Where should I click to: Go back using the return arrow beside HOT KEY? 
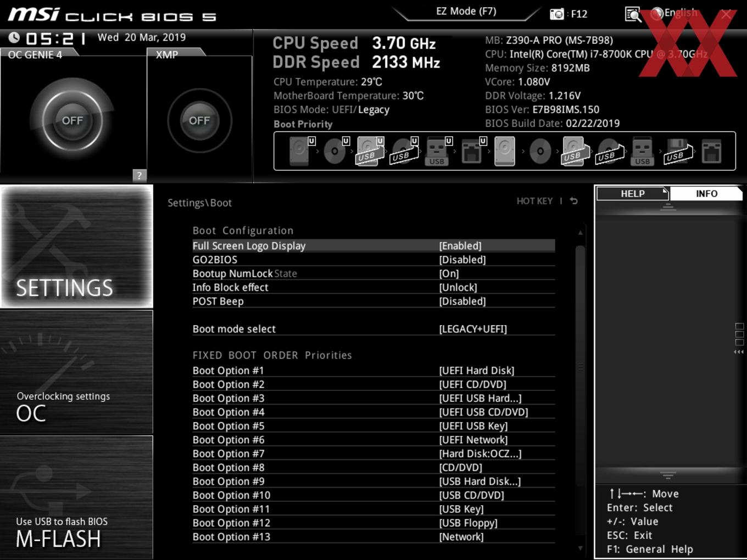tap(573, 201)
